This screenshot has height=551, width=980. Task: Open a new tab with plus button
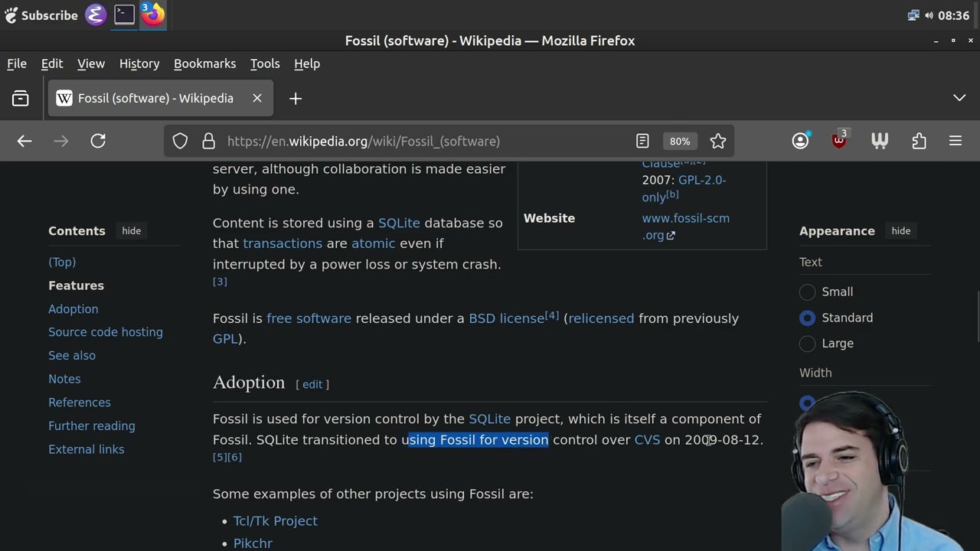point(296,98)
